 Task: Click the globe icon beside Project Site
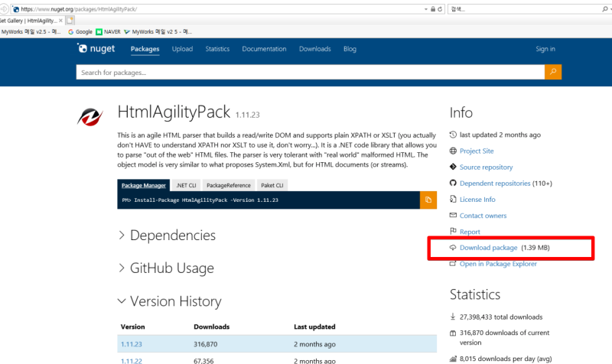coord(453,151)
